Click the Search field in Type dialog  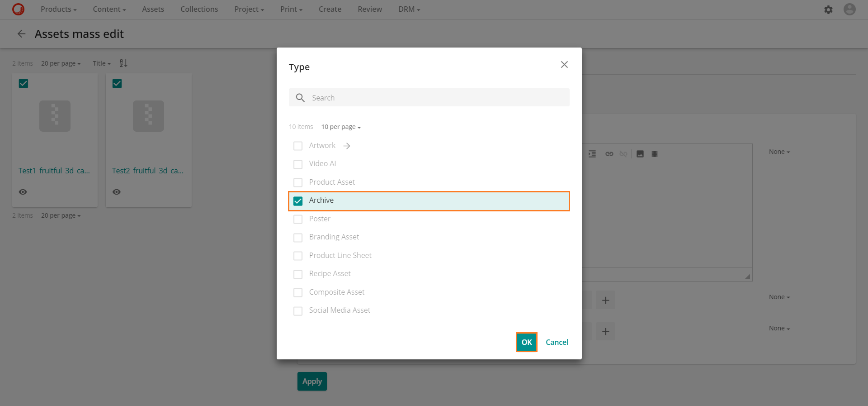point(434,98)
